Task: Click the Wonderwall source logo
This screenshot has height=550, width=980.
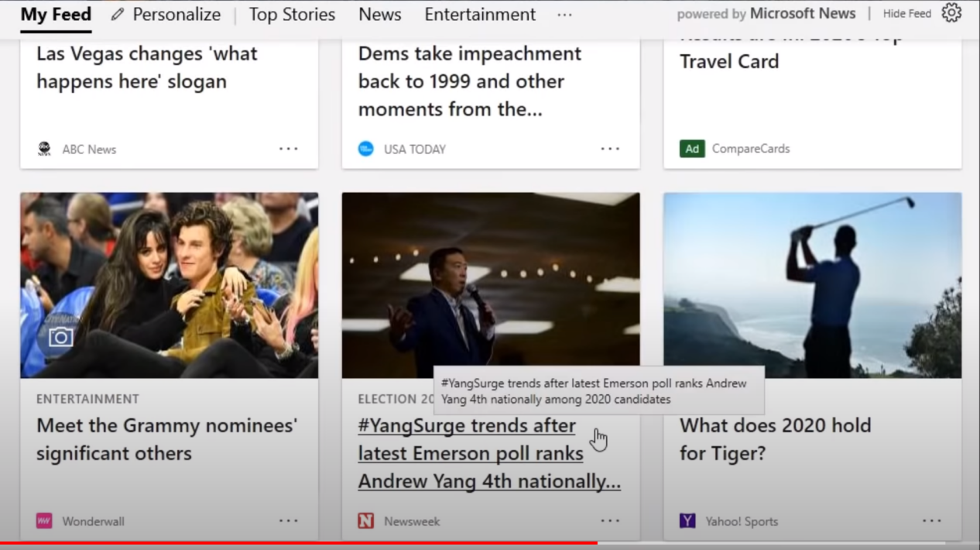Action: pyautogui.click(x=44, y=521)
